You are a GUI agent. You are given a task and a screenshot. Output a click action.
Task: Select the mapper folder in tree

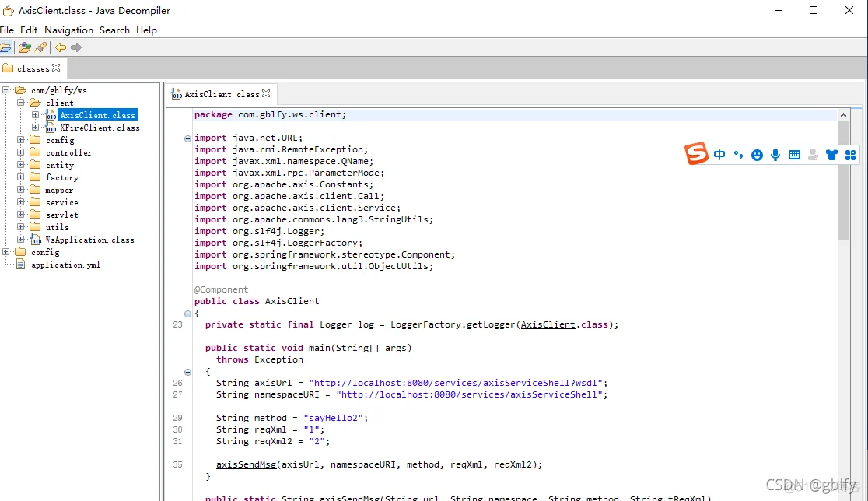(59, 190)
